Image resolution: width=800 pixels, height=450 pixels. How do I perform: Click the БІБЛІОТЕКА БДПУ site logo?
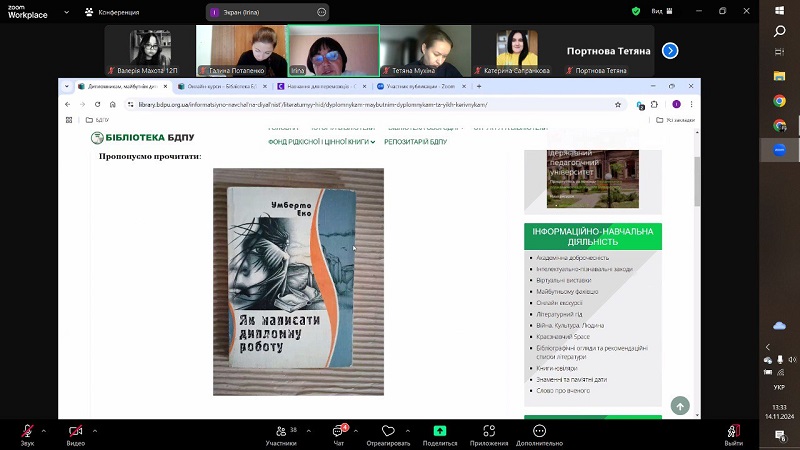click(142, 138)
